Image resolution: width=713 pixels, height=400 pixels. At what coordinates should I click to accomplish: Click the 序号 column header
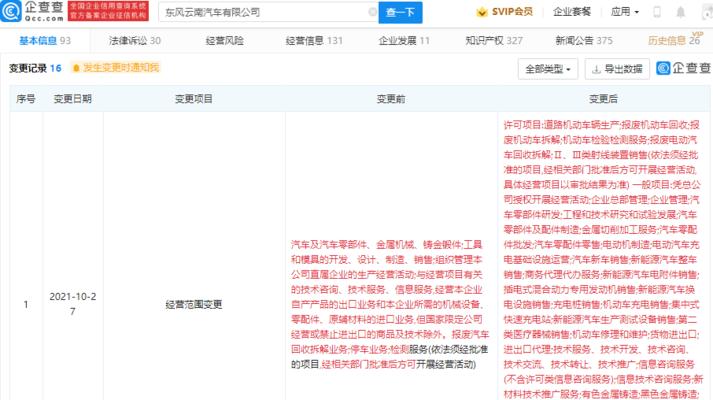tap(26, 99)
